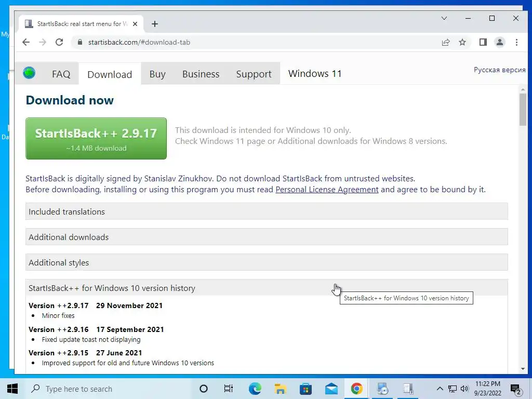Viewport: 532px width, 399px height.
Task: Show hidden system tray icons
Action: 440,389
